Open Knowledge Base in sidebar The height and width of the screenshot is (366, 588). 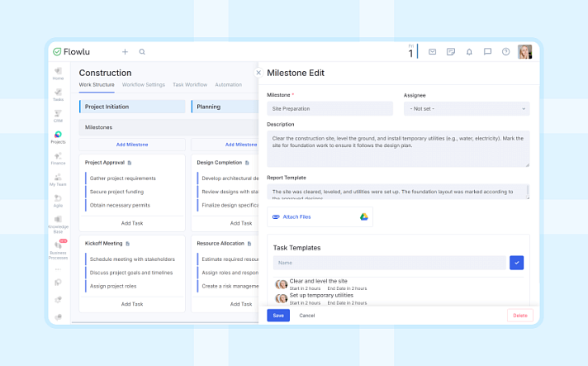58,224
